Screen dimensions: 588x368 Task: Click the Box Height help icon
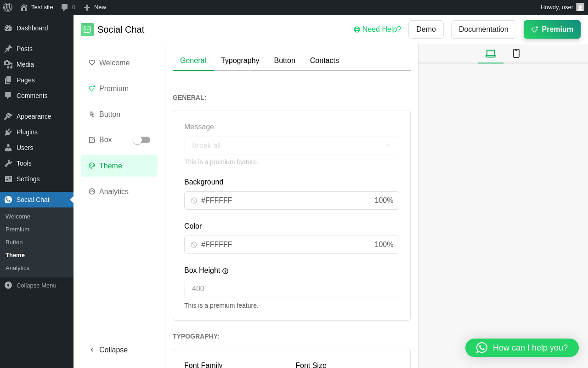point(225,271)
